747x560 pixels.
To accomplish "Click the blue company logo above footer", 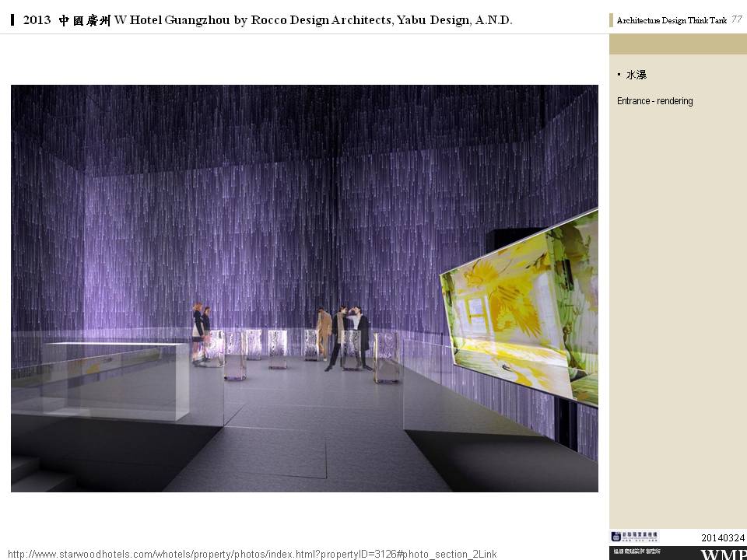I will point(634,537).
